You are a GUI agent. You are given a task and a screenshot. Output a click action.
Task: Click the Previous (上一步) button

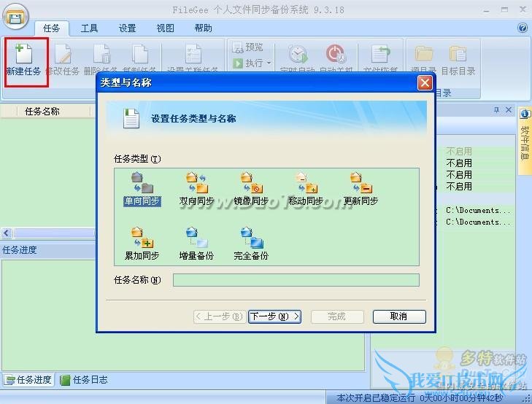[x=220, y=316]
